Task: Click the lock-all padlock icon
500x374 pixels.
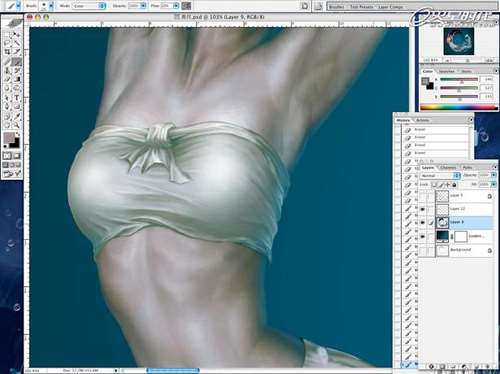Action: pos(454,185)
